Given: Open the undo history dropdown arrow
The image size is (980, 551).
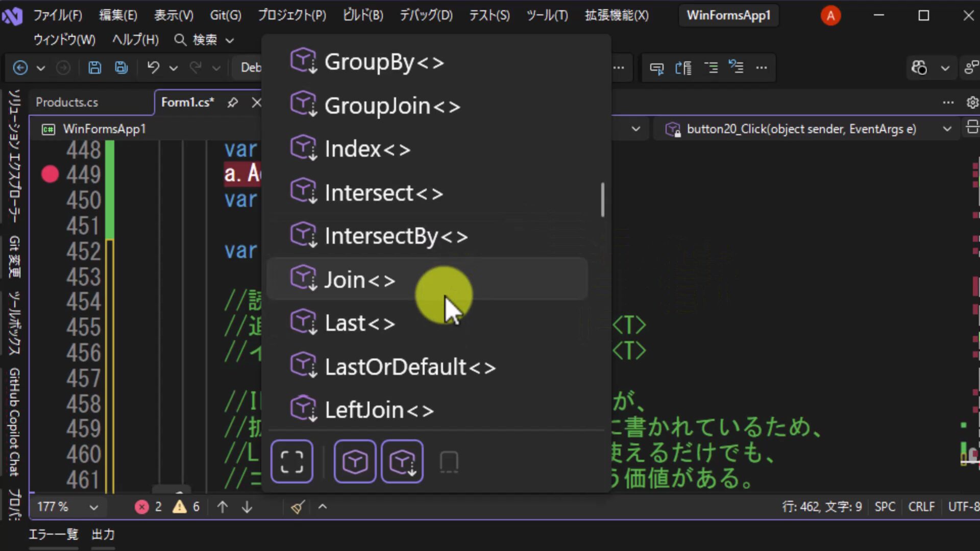Looking at the screenshot, I should pos(174,68).
